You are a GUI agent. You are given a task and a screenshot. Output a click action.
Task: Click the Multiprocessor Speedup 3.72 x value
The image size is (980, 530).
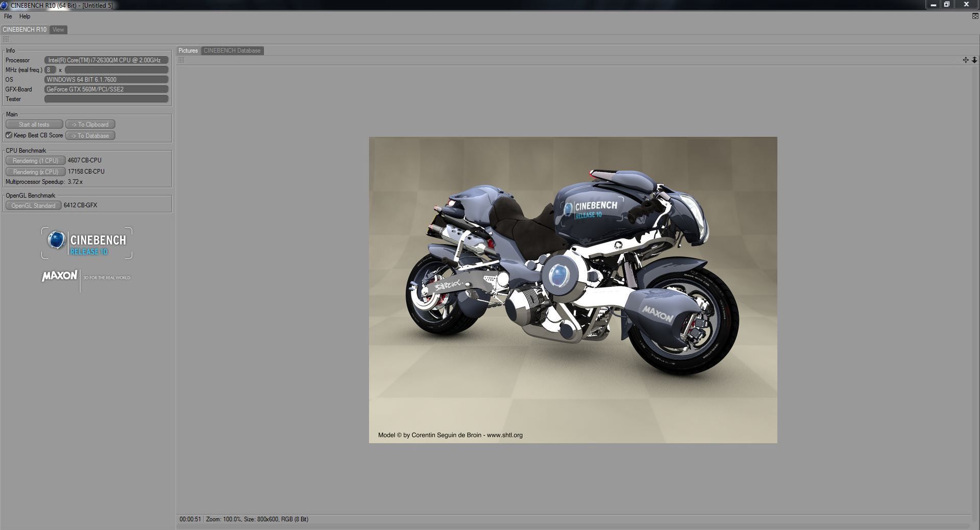(76, 182)
